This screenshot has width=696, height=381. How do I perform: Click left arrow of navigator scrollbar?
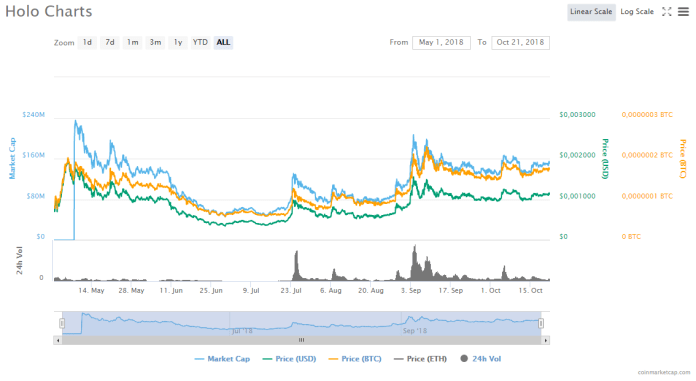(58, 341)
